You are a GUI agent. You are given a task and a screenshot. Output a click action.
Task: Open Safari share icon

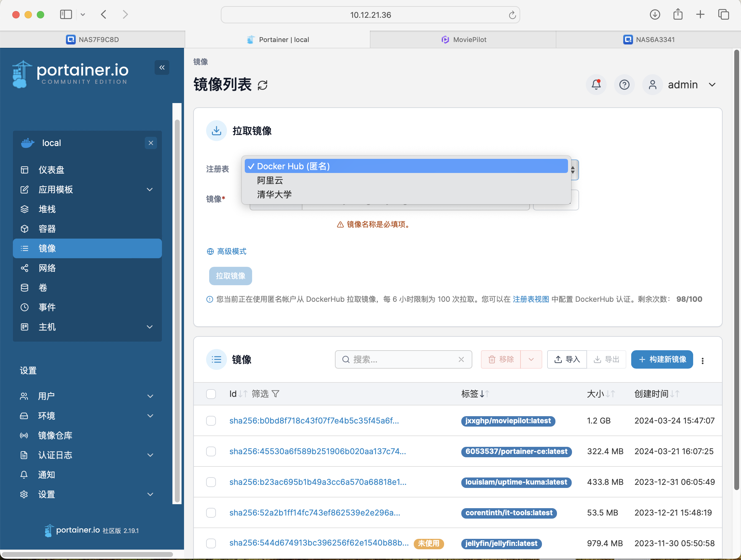pyautogui.click(x=678, y=14)
